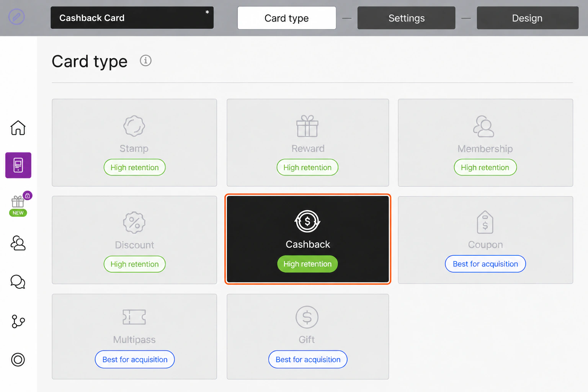Edit the Cashback Card name field
This screenshot has width=588, height=392.
pos(132,18)
